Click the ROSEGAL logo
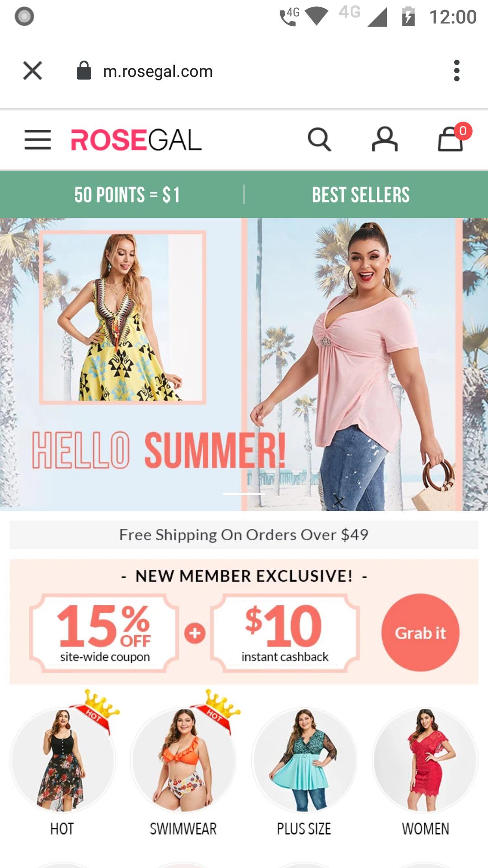 coord(136,140)
